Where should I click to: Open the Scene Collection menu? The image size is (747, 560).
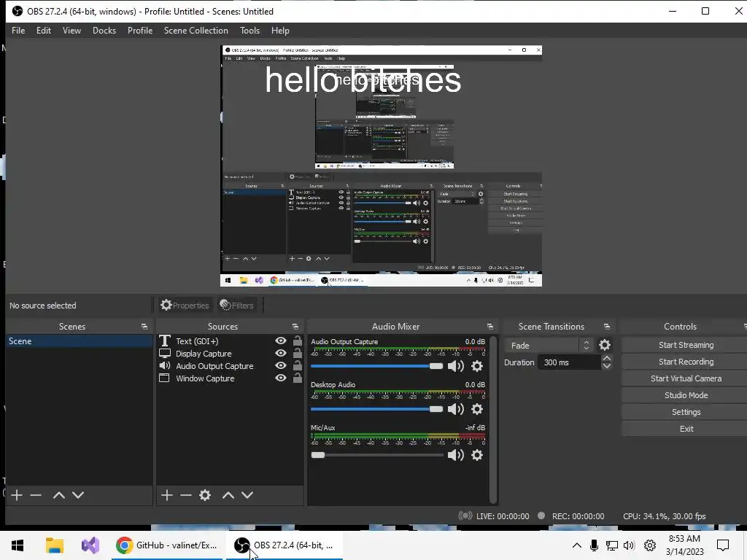click(196, 31)
